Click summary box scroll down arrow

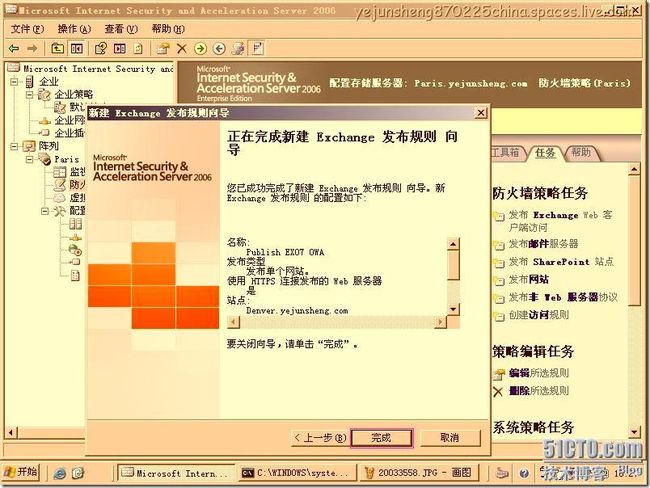pyautogui.click(x=454, y=309)
